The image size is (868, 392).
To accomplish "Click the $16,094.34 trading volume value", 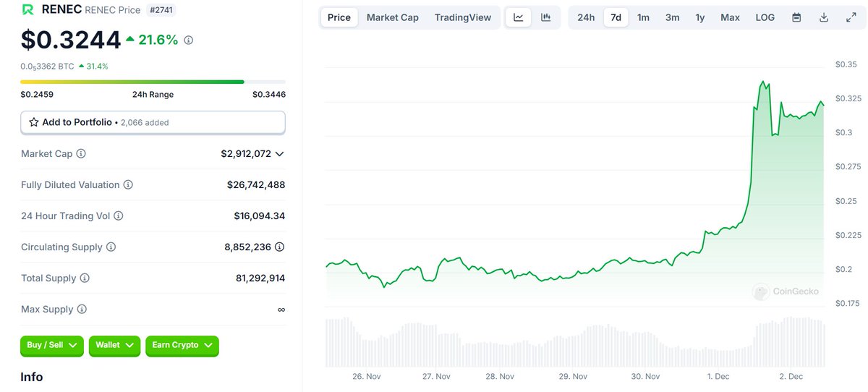I will [260, 216].
